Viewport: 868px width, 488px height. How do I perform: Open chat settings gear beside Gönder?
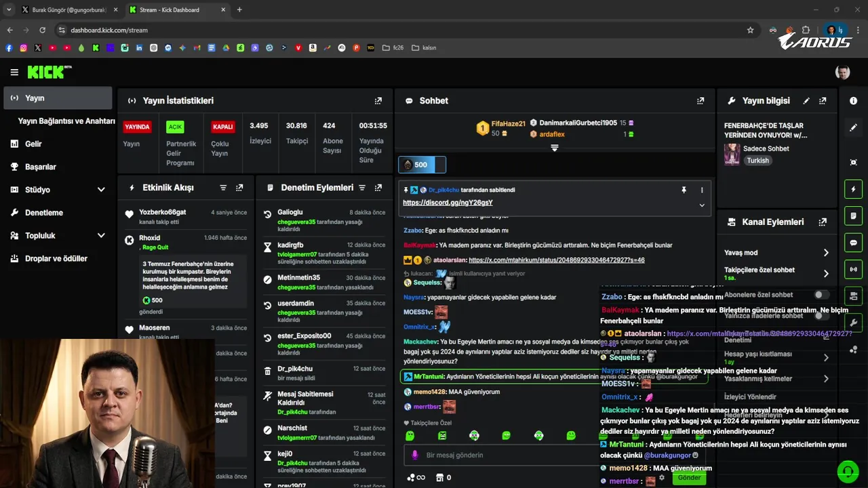tap(662, 477)
